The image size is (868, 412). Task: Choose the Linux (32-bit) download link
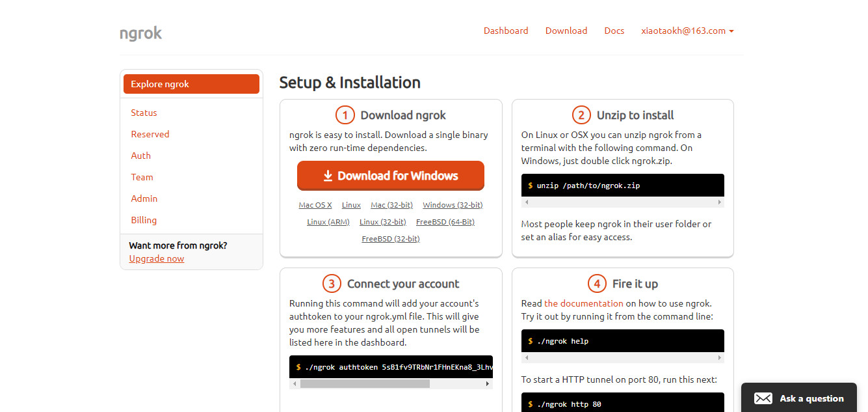pyautogui.click(x=383, y=222)
